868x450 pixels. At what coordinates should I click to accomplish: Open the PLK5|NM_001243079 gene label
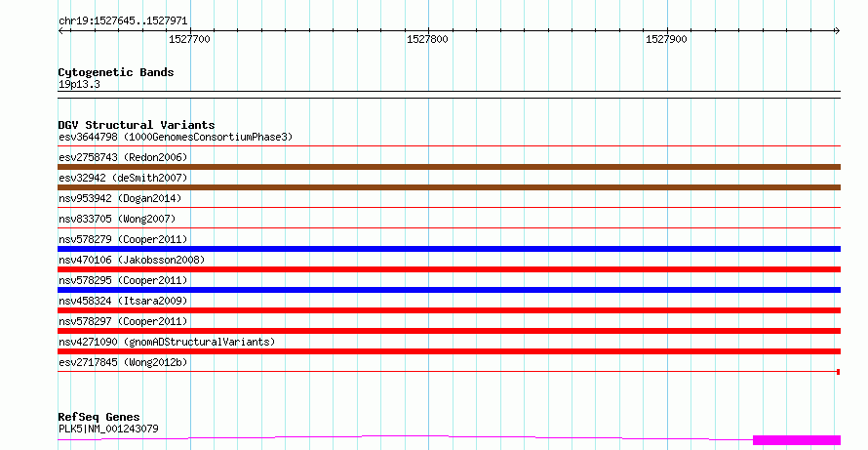[108, 429]
